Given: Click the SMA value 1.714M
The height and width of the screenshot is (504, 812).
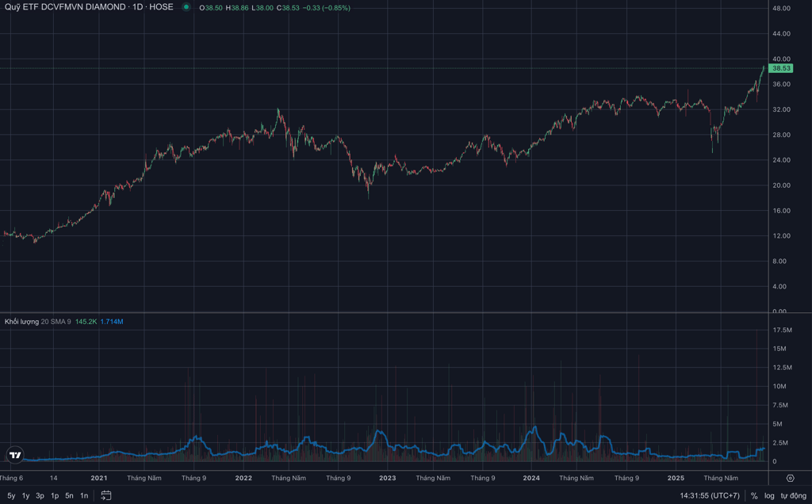Looking at the screenshot, I should 111,321.
